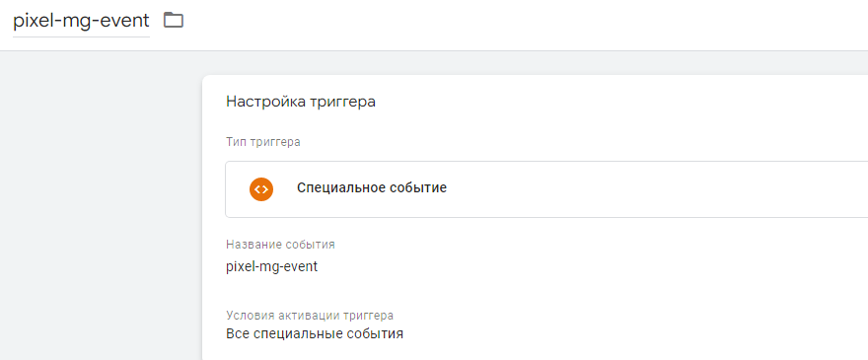Click the pixel-mg-event value under Название события
Viewport: 868px width, 360px height.
(272, 266)
